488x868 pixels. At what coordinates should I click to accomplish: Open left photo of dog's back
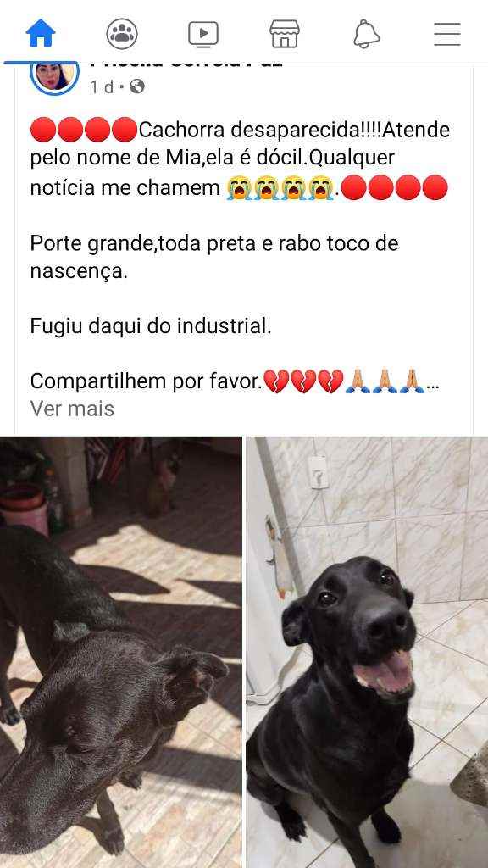coord(120,652)
